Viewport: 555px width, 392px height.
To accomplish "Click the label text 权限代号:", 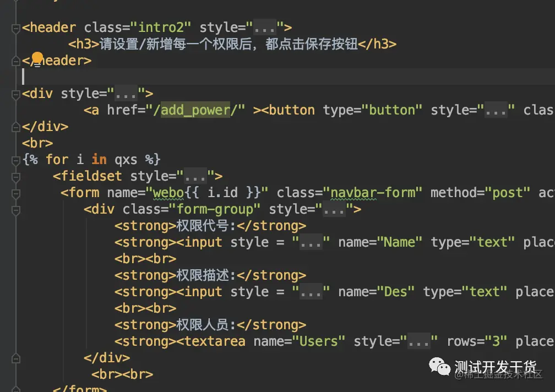I will pos(206,226).
